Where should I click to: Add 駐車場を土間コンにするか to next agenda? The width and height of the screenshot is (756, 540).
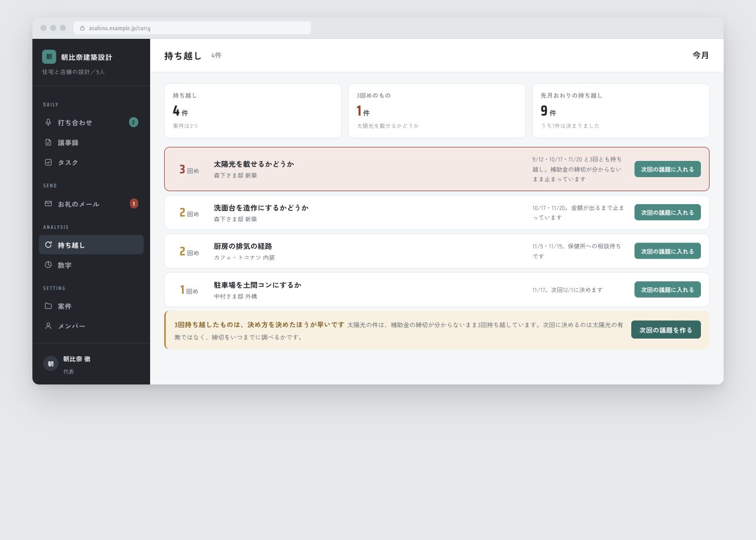[667, 289]
